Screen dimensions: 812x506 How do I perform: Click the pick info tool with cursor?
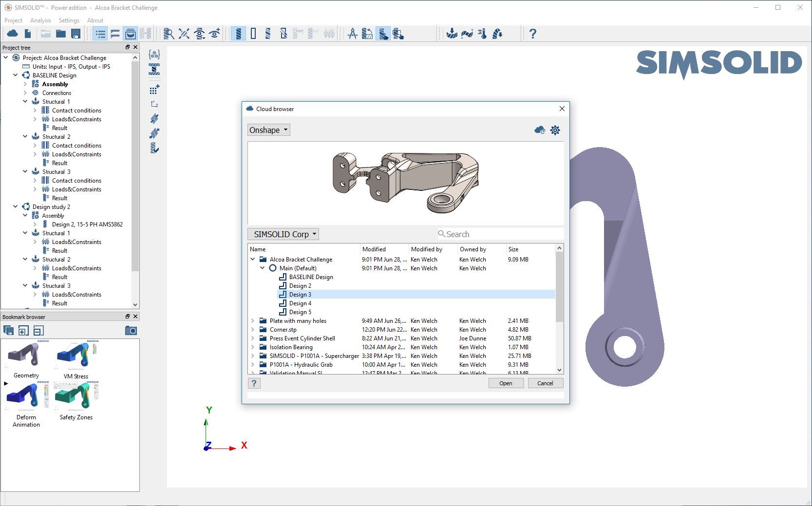click(x=383, y=34)
